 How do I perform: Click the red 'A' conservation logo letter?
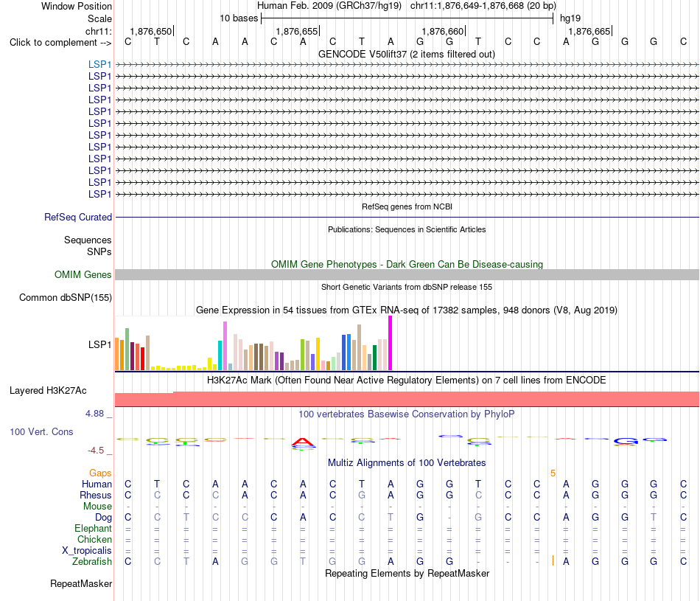[x=303, y=442]
